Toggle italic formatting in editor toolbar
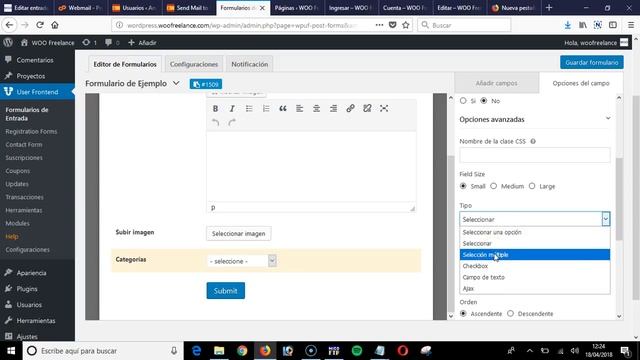The height and width of the screenshot is (360, 640). tap(232, 109)
